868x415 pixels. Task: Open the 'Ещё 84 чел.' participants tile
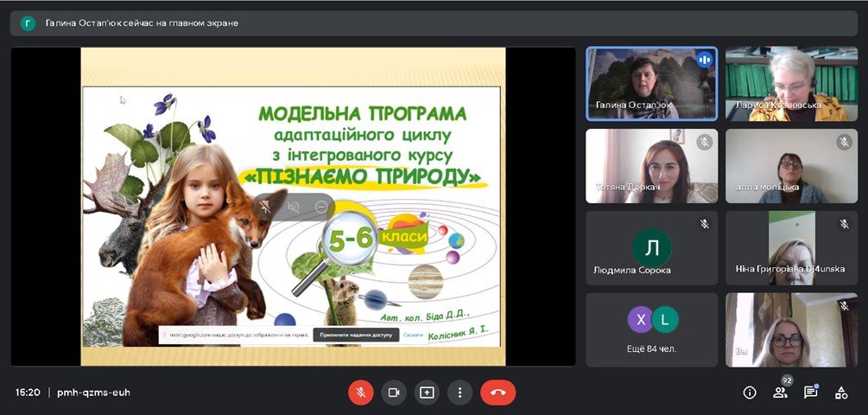[x=651, y=329]
